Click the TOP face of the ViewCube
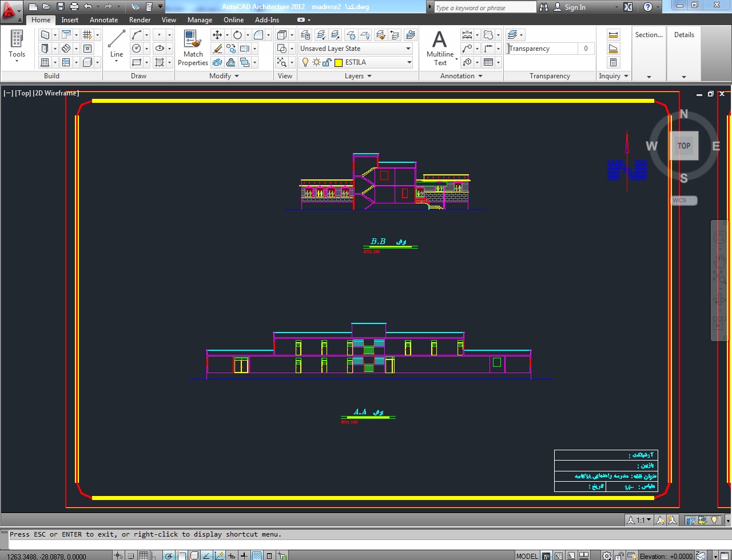This screenshot has width=732, height=560. tap(684, 146)
